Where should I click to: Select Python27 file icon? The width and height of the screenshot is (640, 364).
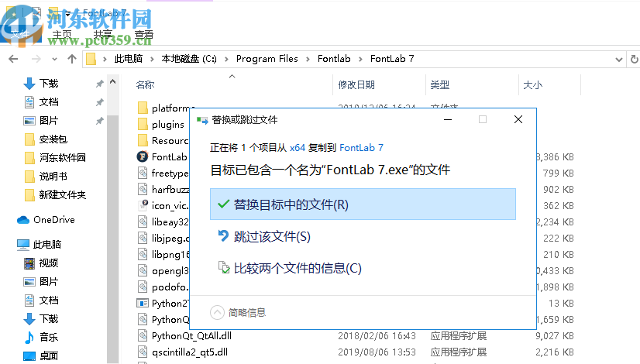pyautogui.click(x=143, y=303)
